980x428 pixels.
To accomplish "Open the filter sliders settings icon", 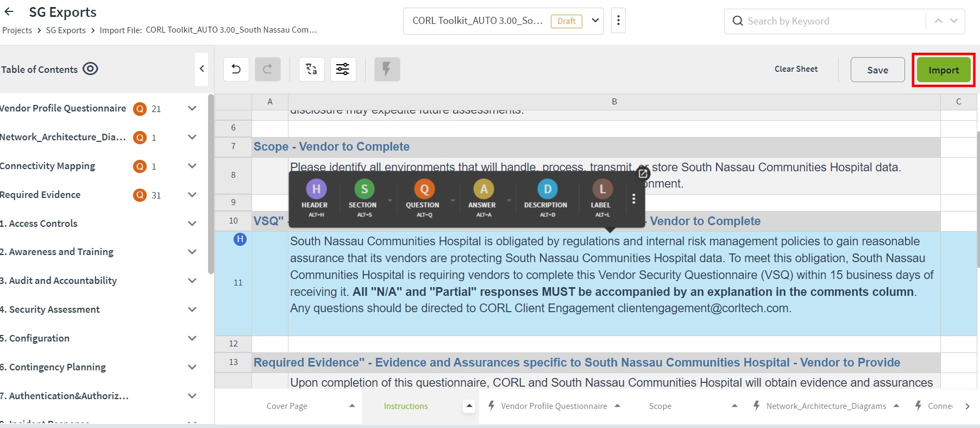I will (x=343, y=69).
